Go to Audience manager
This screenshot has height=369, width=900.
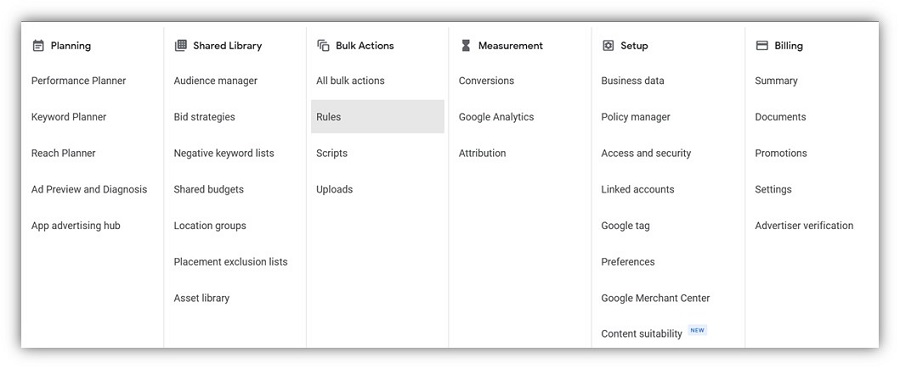(215, 81)
